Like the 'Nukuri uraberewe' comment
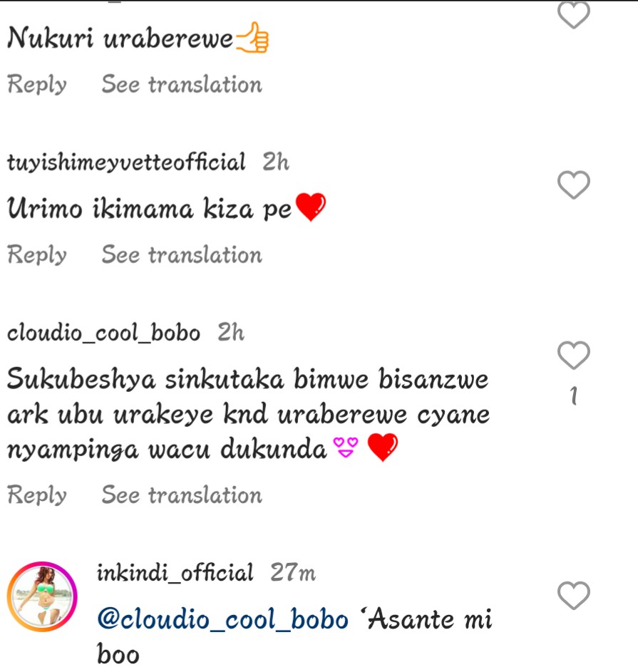 574,15
